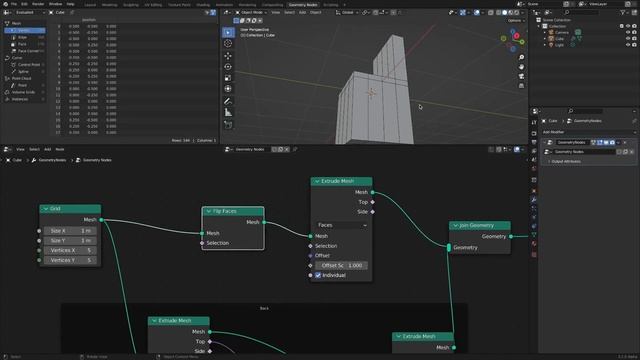Select the Add Cube tool in viewport
This screenshot has height=360, width=640.
click(228, 124)
